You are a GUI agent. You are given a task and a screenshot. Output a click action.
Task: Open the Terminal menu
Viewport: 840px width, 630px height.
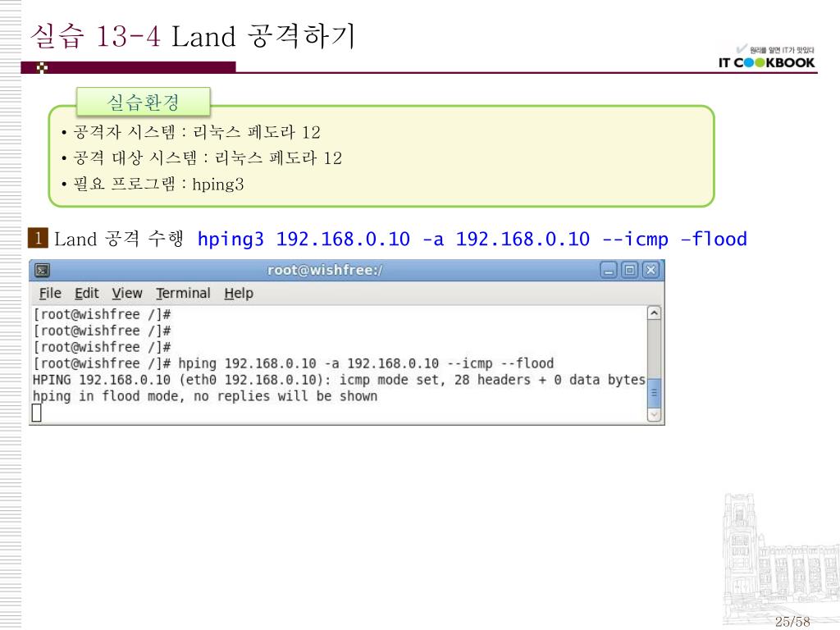pyautogui.click(x=183, y=293)
